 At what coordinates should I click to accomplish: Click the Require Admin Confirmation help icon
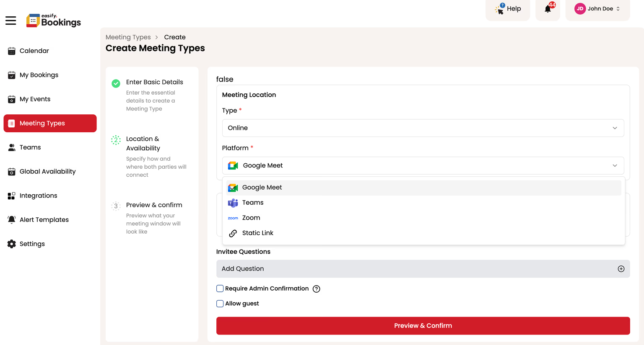click(317, 289)
